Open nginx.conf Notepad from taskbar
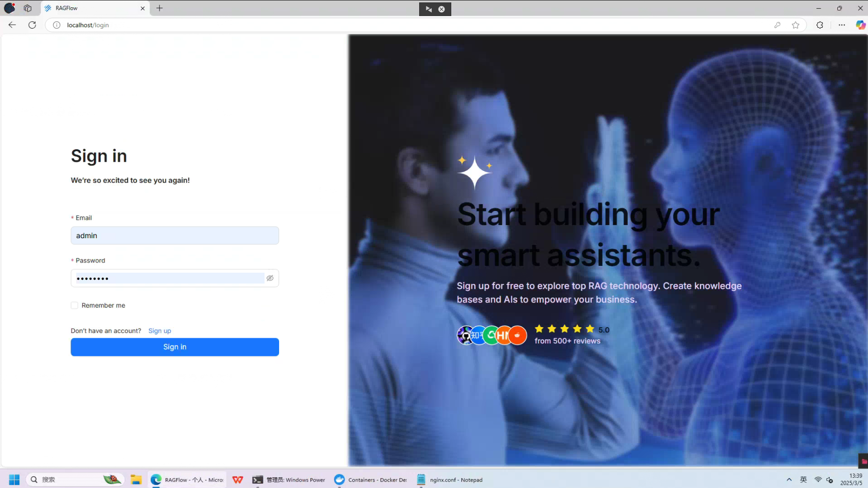The width and height of the screenshot is (868, 488). click(450, 480)
